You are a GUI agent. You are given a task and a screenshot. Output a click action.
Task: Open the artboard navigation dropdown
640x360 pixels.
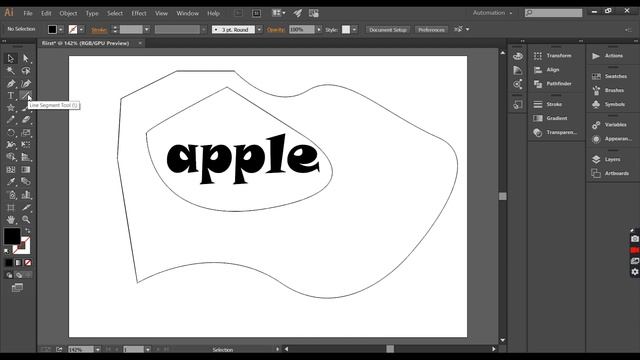click(x=148, y=349)
